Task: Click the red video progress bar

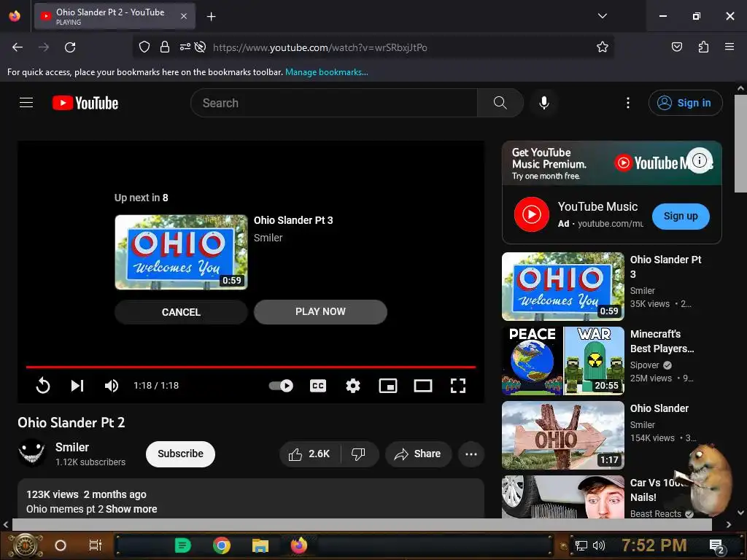Action: click(x=251, y=367)
